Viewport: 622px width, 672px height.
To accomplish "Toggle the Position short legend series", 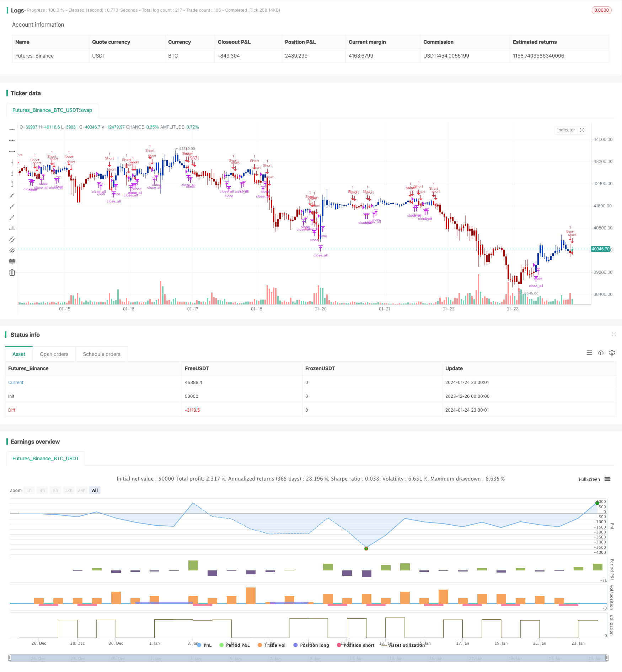I will [355, 645].
